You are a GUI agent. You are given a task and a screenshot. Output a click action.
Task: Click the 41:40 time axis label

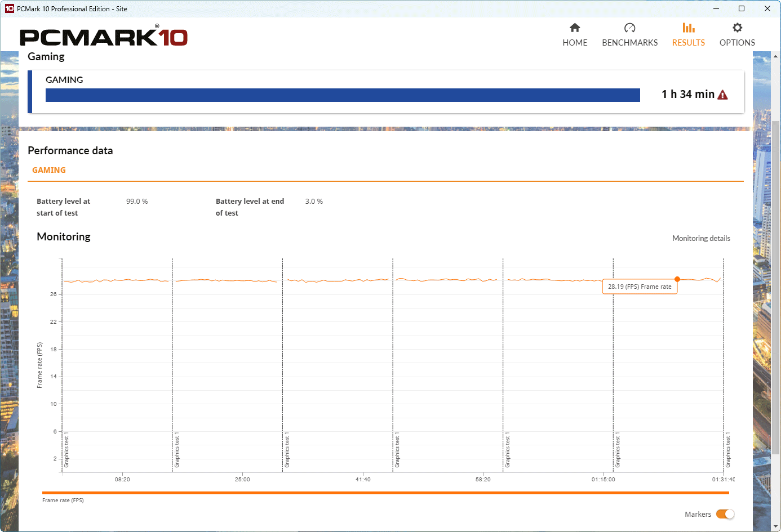point(363,480)
